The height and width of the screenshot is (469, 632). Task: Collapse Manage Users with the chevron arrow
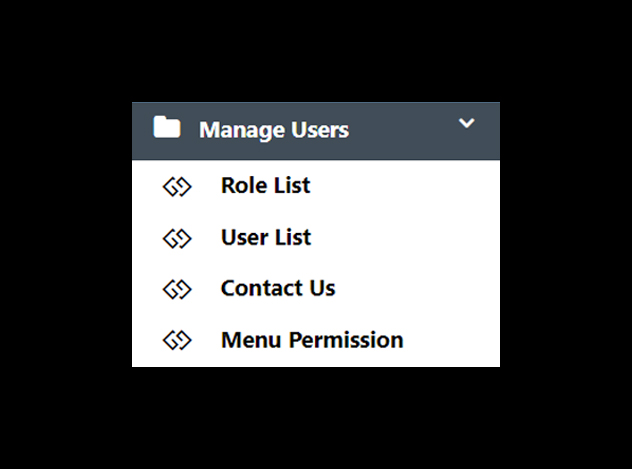click(x=467, y=123)
